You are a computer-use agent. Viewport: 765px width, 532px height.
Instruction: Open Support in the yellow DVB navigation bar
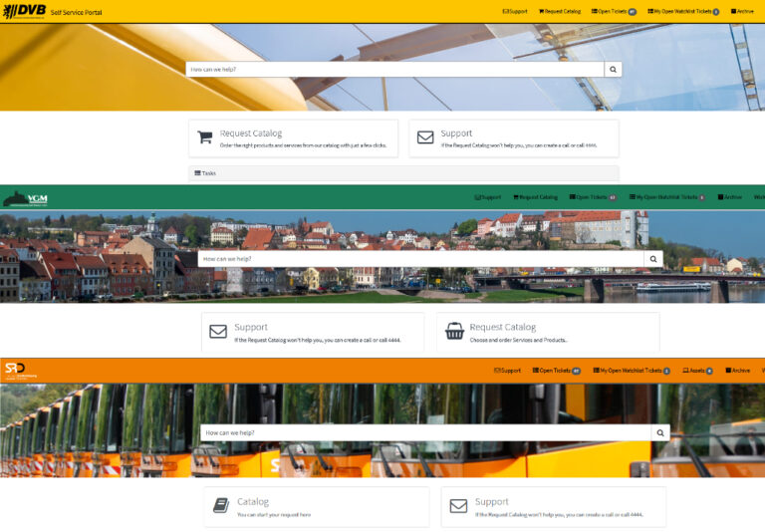(515, 11)
